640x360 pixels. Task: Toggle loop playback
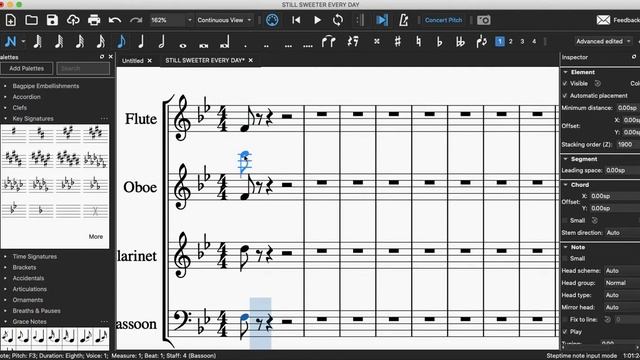(338, 20)
